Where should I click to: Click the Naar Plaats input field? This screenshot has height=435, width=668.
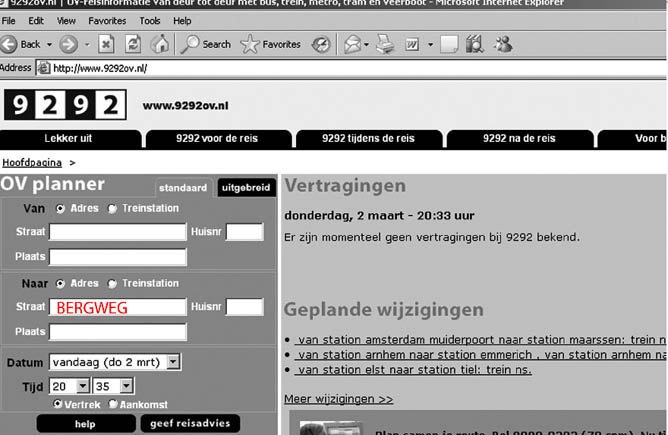(x=118, y=332)
